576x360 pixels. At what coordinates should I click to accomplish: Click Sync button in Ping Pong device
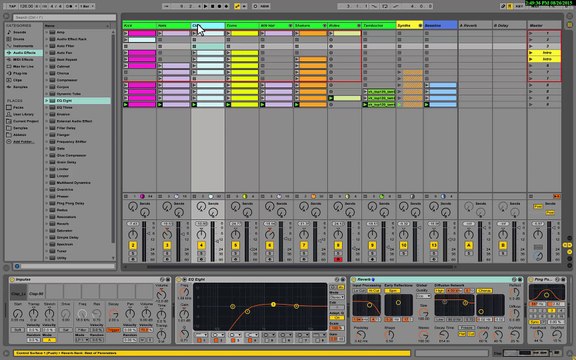point(534,322)
